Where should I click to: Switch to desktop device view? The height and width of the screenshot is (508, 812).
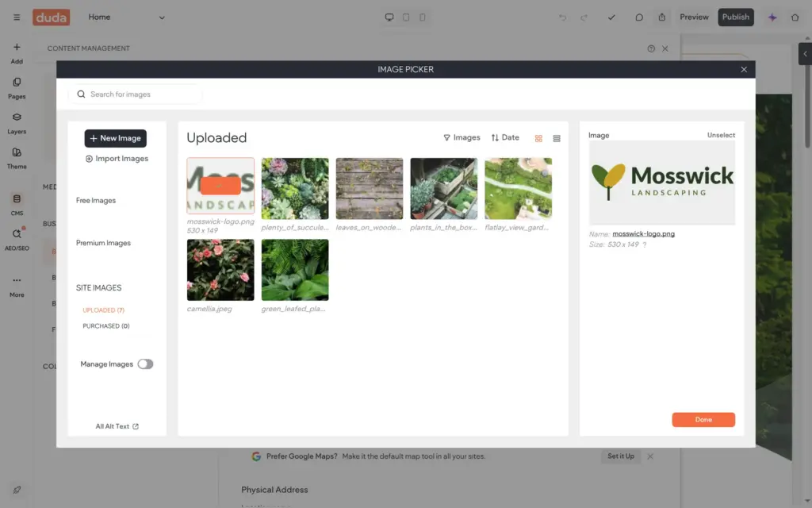[x=389, y=17]
